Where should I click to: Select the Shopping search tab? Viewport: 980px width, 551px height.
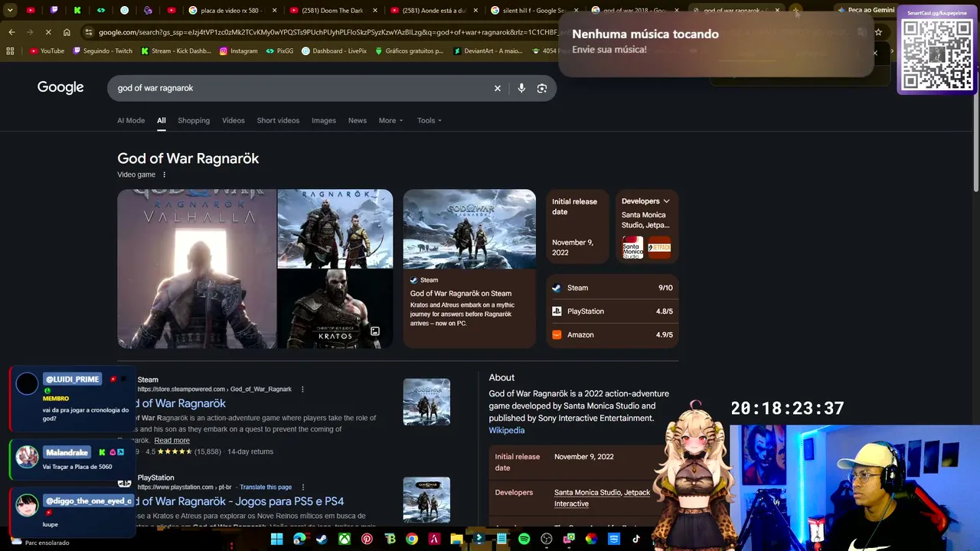[194, 120]
